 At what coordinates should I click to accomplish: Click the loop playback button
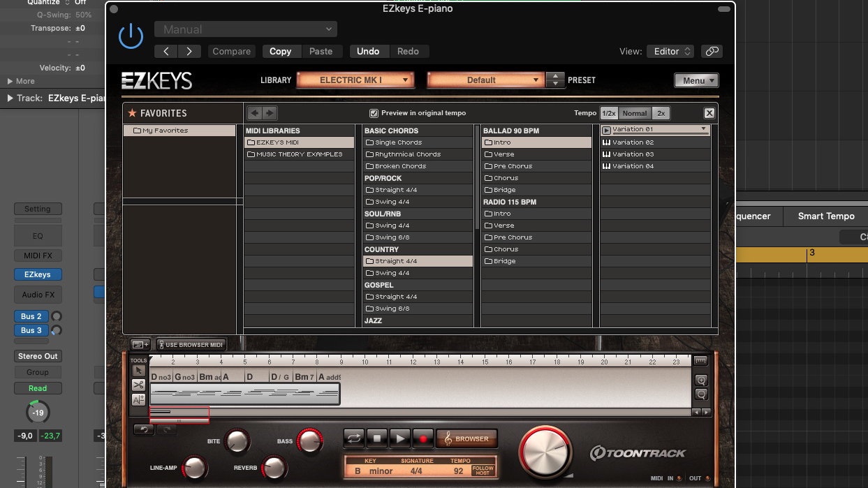[353, 438]
